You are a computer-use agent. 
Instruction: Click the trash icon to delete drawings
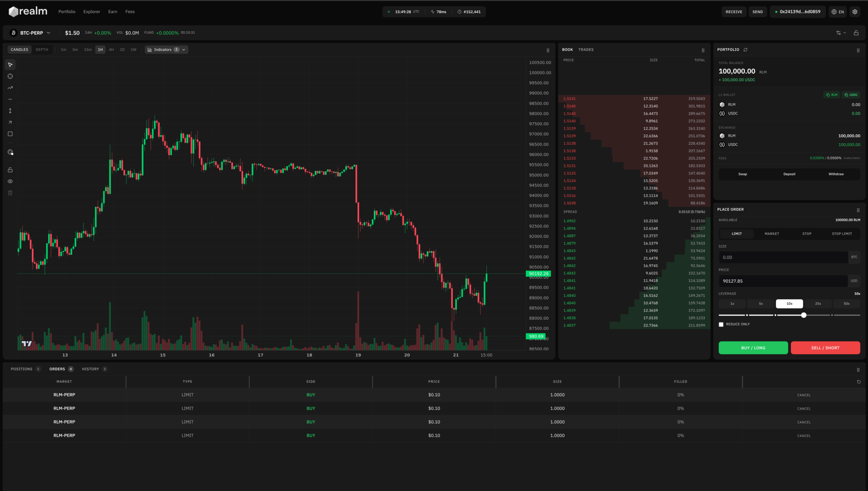click(10, 193)
